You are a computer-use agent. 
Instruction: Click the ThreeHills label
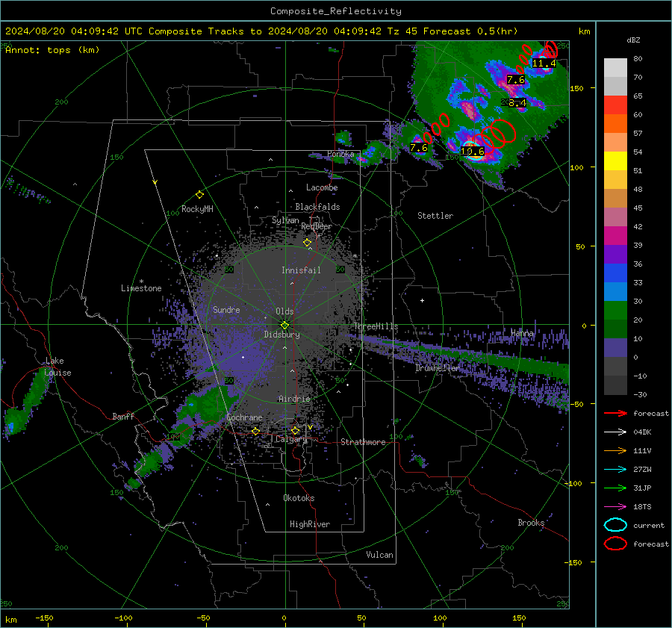click(x=376, y=326)
